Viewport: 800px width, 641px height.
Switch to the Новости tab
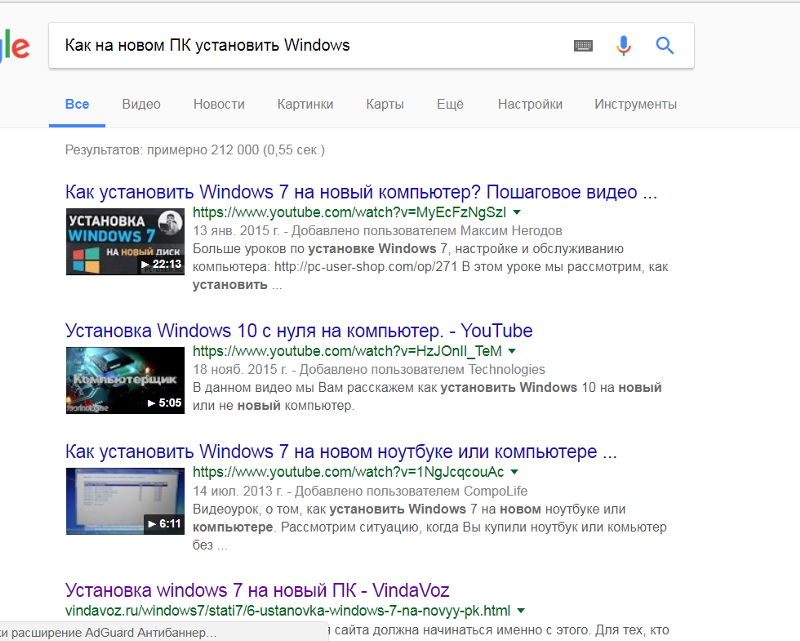coord(219,105)
